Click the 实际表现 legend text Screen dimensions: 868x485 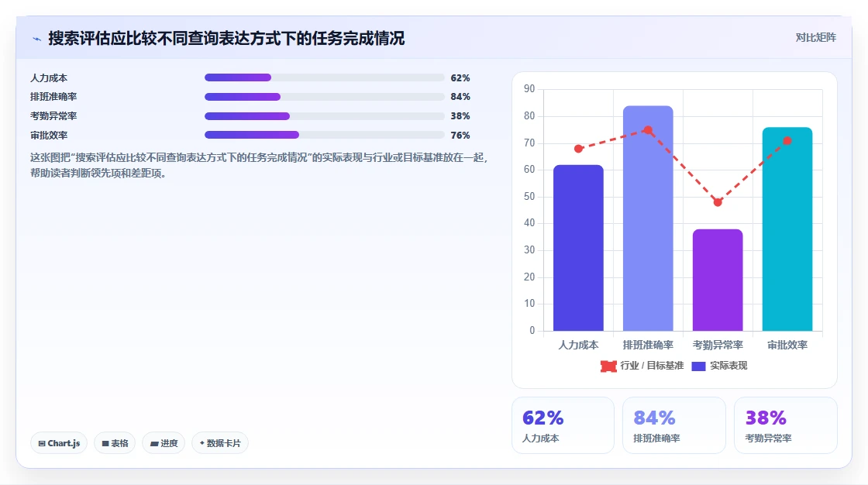(x=728, y=366)
